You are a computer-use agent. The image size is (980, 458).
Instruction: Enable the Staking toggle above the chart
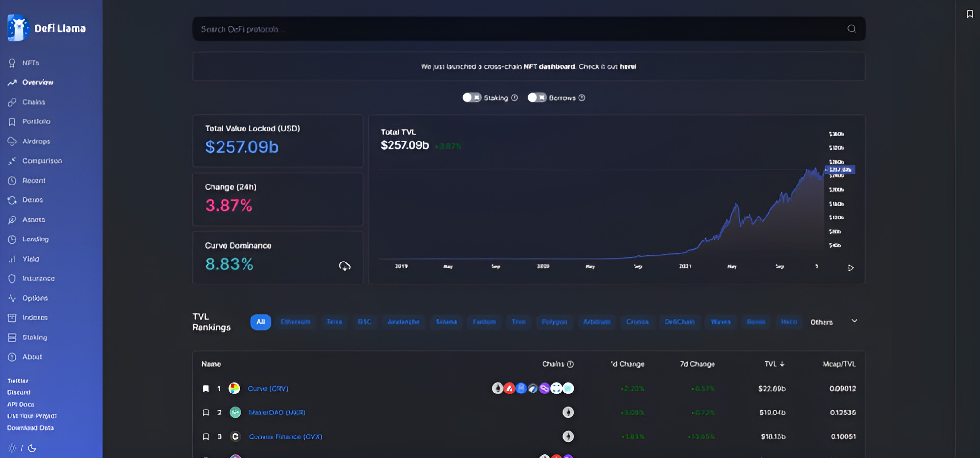[x=472, y=98]
